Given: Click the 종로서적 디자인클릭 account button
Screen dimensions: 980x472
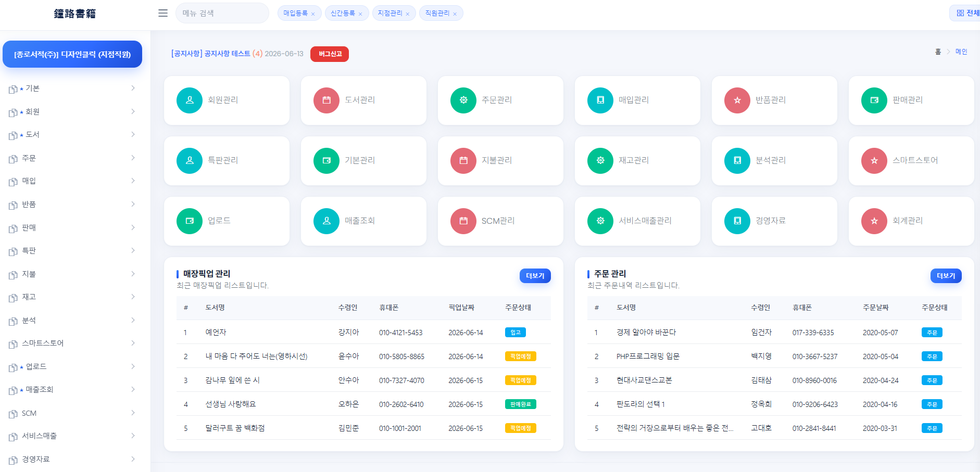Looking at the screenshot, I should (72, 54).
